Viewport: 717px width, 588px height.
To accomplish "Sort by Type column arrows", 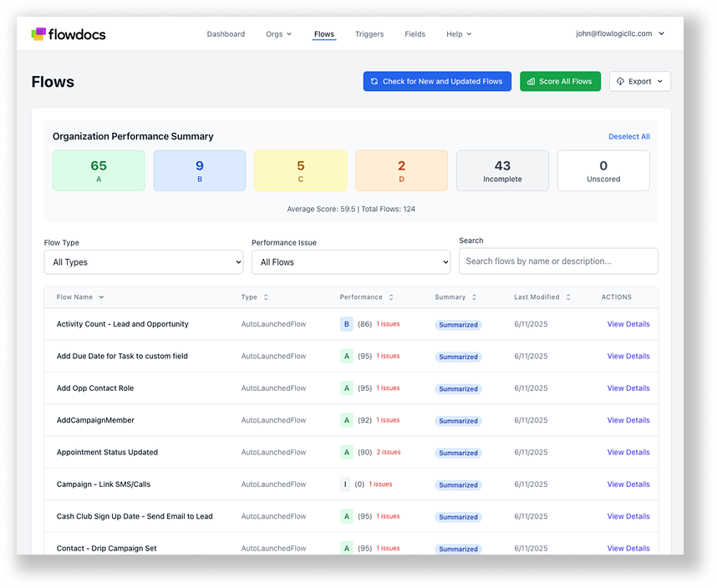I will 266,297.
